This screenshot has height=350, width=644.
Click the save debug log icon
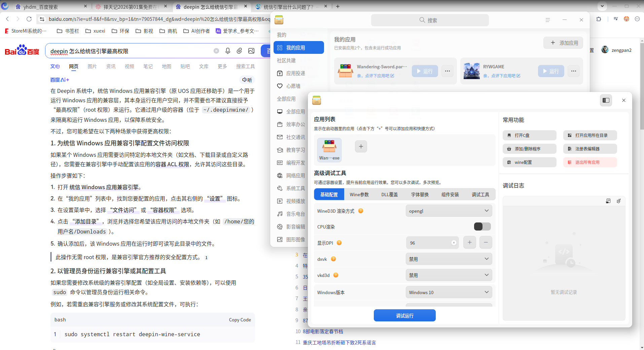(x=608, y=201)
